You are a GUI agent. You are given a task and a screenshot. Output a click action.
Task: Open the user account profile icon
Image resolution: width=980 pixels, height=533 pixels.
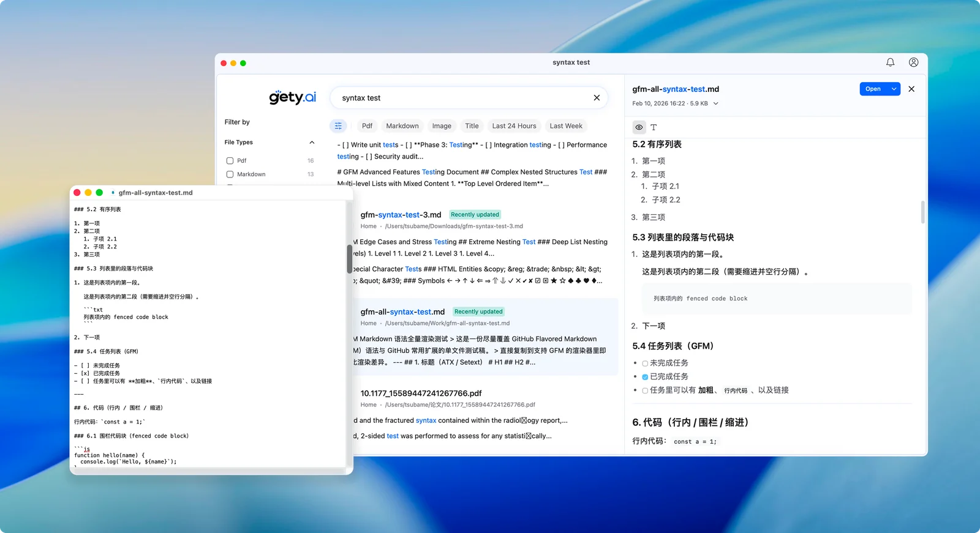click(913, 62)
